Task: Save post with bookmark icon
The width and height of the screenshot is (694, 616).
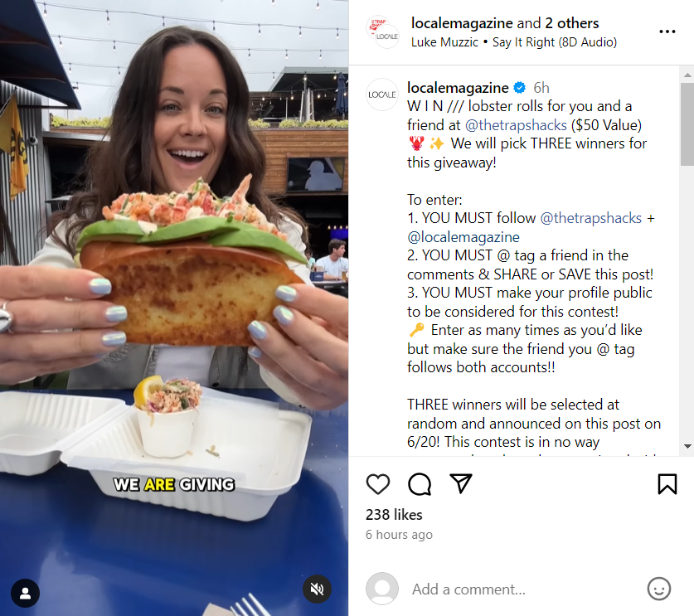Action: [667, 483]
